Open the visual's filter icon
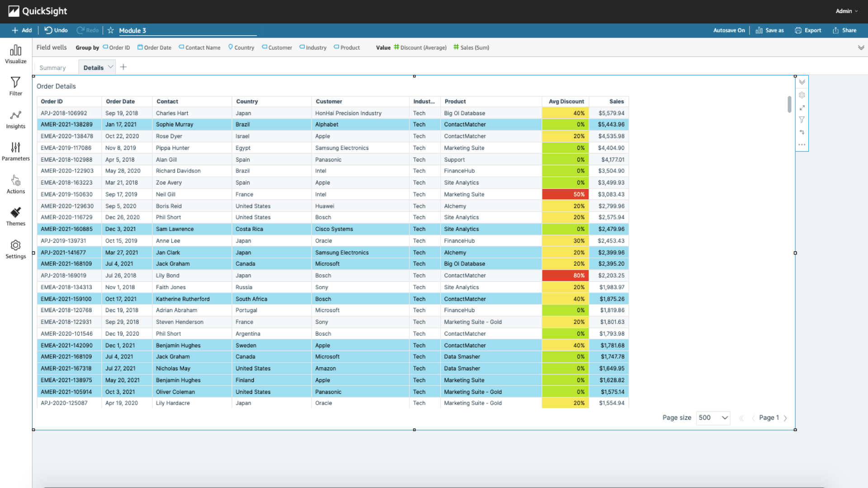Image resolution: width=868 pixels, height=488 pixels. tap(802, 120)
